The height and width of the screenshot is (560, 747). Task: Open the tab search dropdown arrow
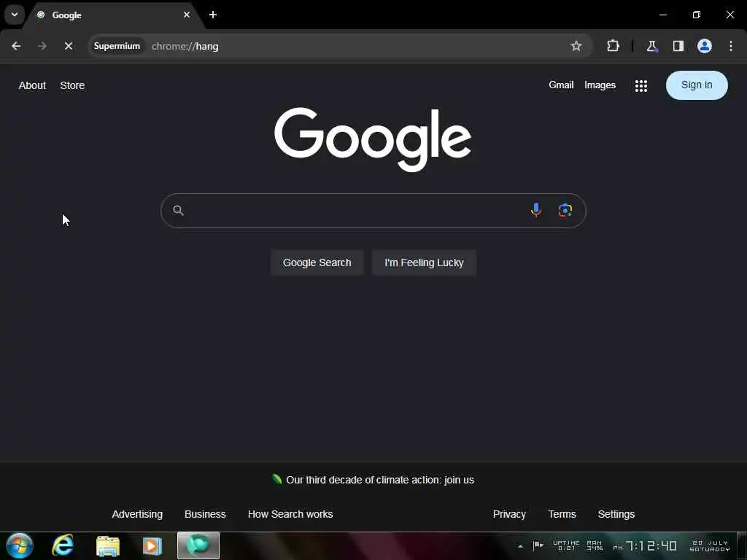15,15
